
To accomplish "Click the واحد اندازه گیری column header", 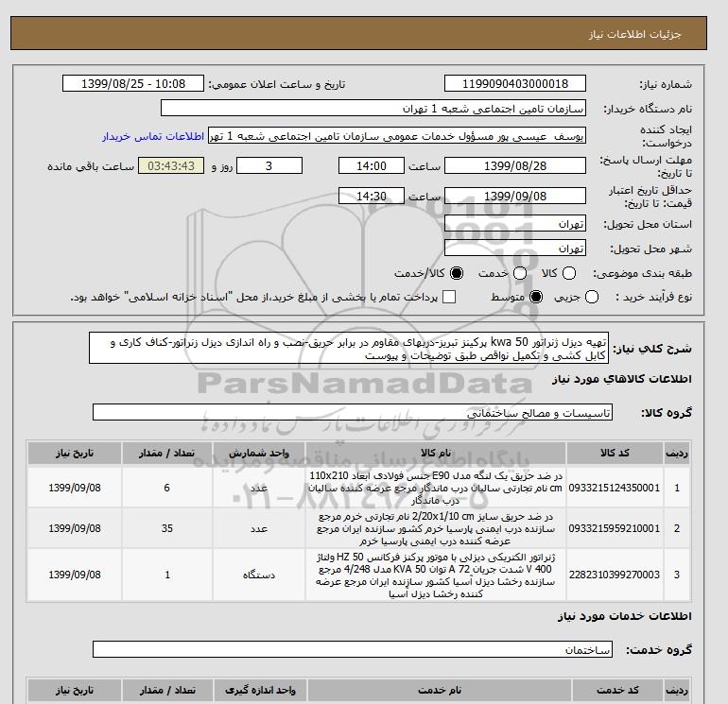I will click(x=260, y=690).
